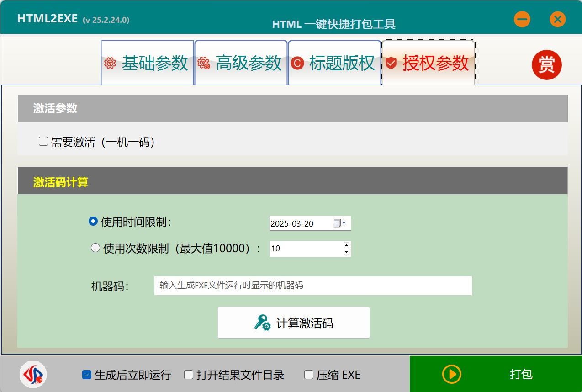
Task: Click the HTML 一键快捷打包工具 subtitle
Action: coord(334,24)
